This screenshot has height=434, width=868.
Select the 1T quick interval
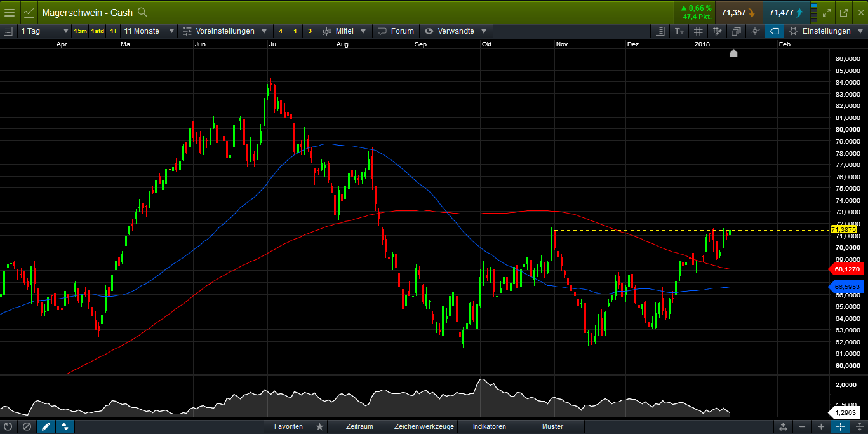click(114, 31)
